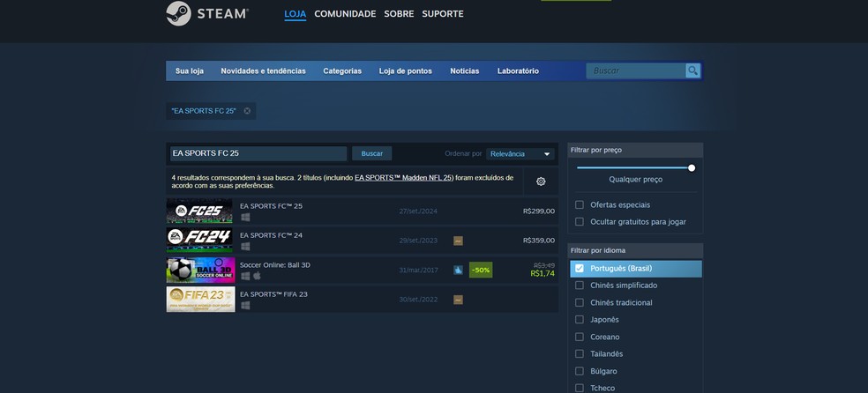Click the Qualquer preço label
This screenshot has width=868, height=393.
[x=635, y=180]
